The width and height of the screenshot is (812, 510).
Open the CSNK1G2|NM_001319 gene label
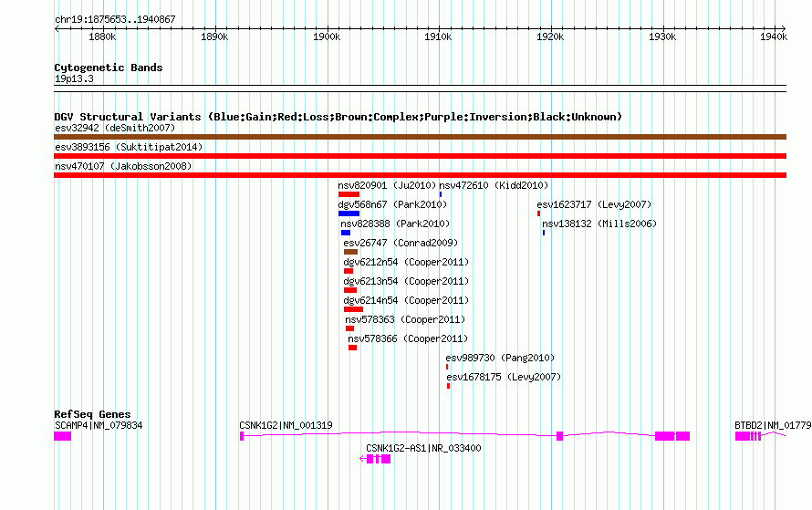pyautogui.click(x=286, y=425)
